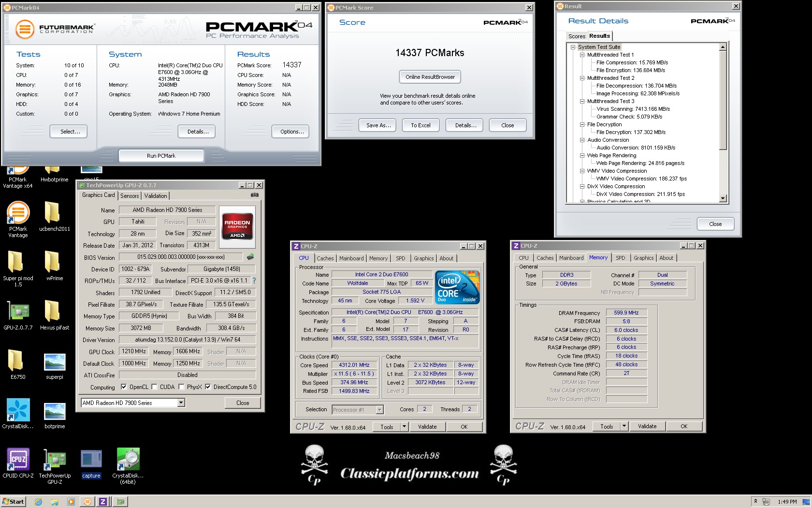
Task: Collapse the Multithreaded Test 3 node
Action: 582,101
